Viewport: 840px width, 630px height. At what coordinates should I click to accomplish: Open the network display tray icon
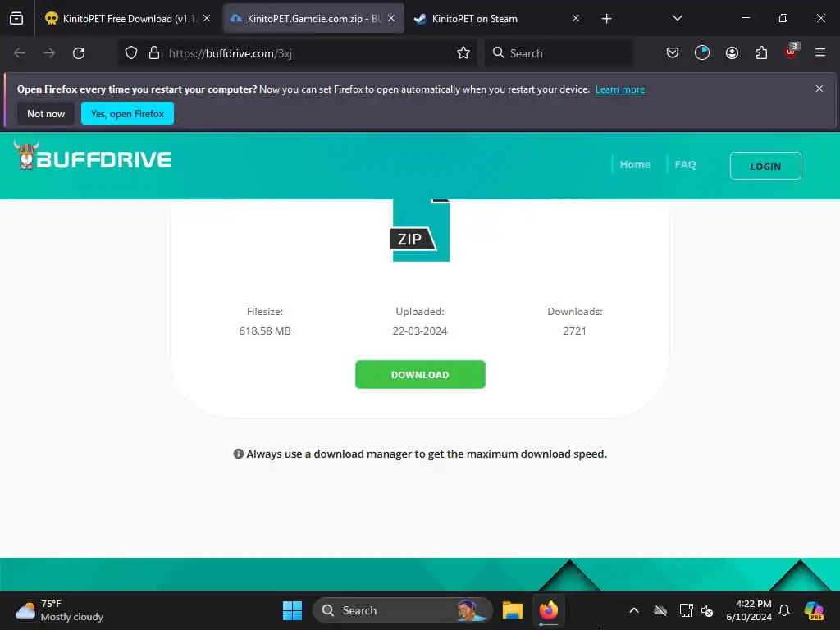(x=686, y=610)
